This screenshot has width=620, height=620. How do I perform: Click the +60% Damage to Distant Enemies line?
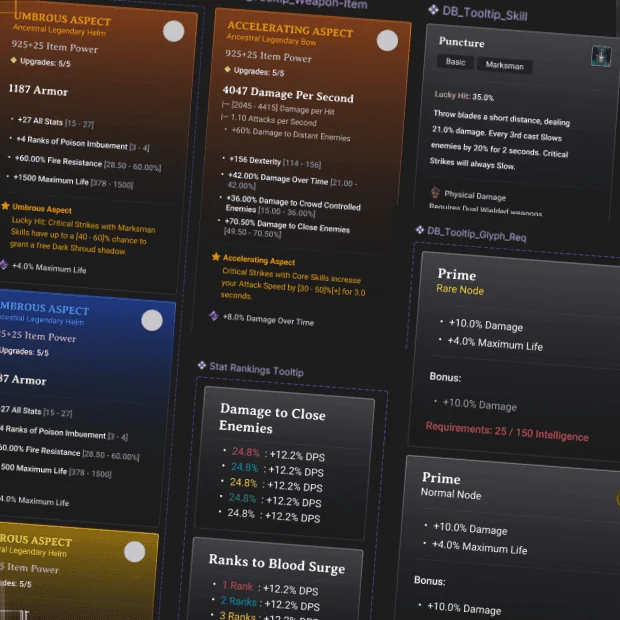click(x=291, y=134)
